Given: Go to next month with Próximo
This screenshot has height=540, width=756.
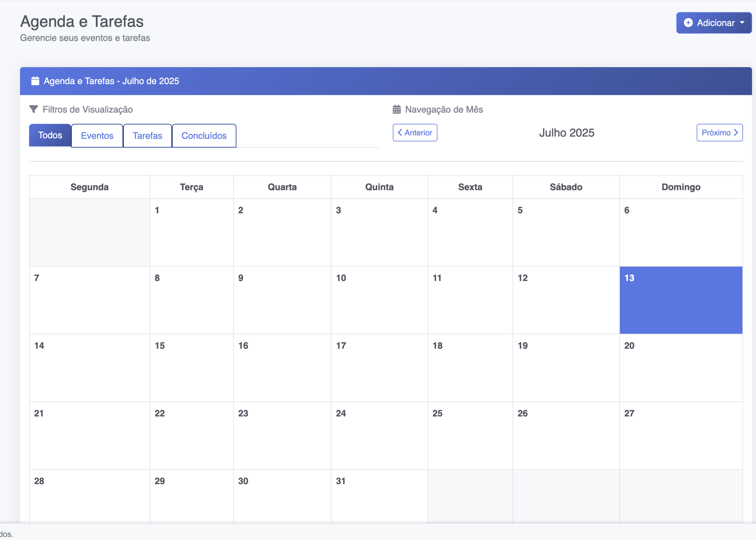Looking at the screenshot, I should click(x=719, y=133).
